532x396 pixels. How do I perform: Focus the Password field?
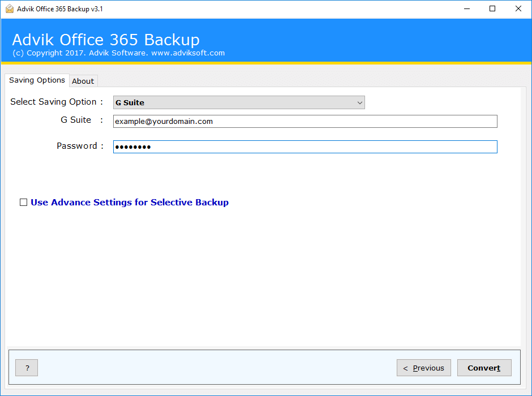(305, 147)
